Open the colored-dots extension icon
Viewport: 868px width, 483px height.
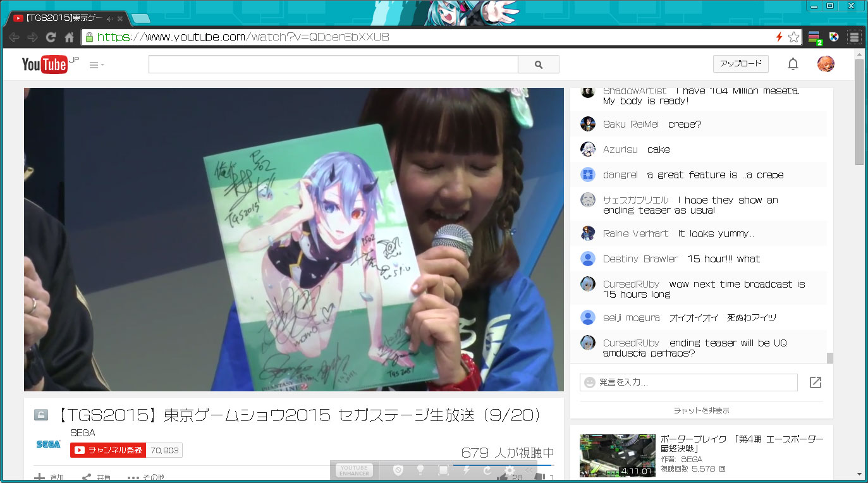[834, 37]
